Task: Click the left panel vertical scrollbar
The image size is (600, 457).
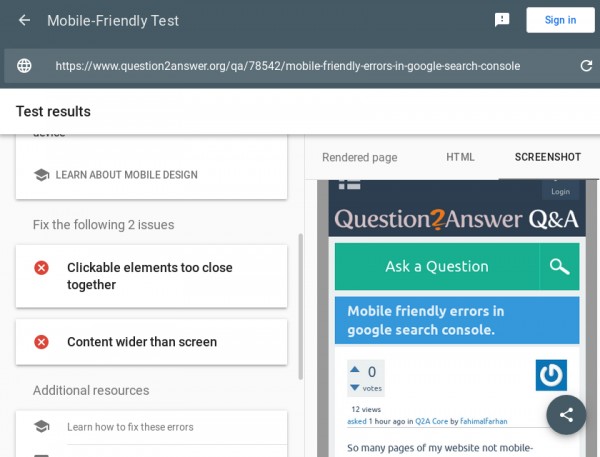Action: pos(301,305)
